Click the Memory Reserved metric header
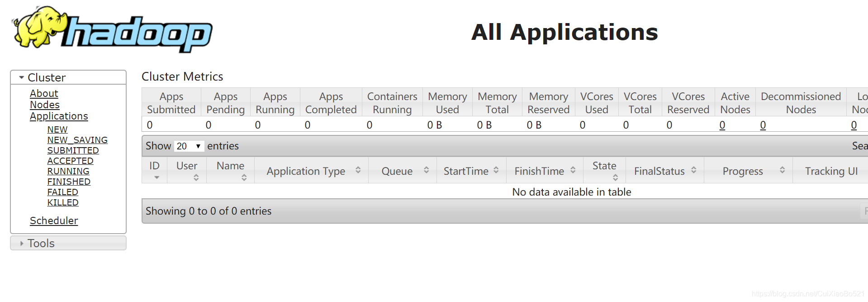 (x=549, y=103)
